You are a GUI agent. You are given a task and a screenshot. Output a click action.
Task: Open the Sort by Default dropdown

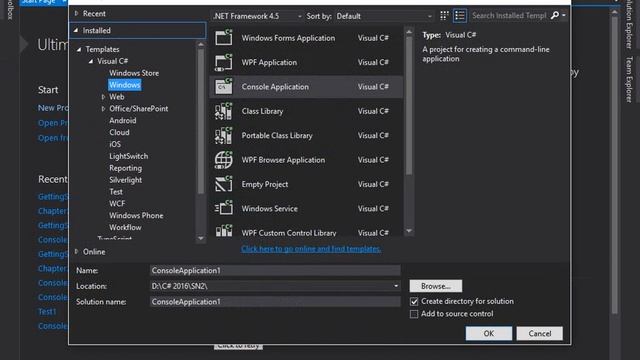pyautogui.click(x=384, y=16)
